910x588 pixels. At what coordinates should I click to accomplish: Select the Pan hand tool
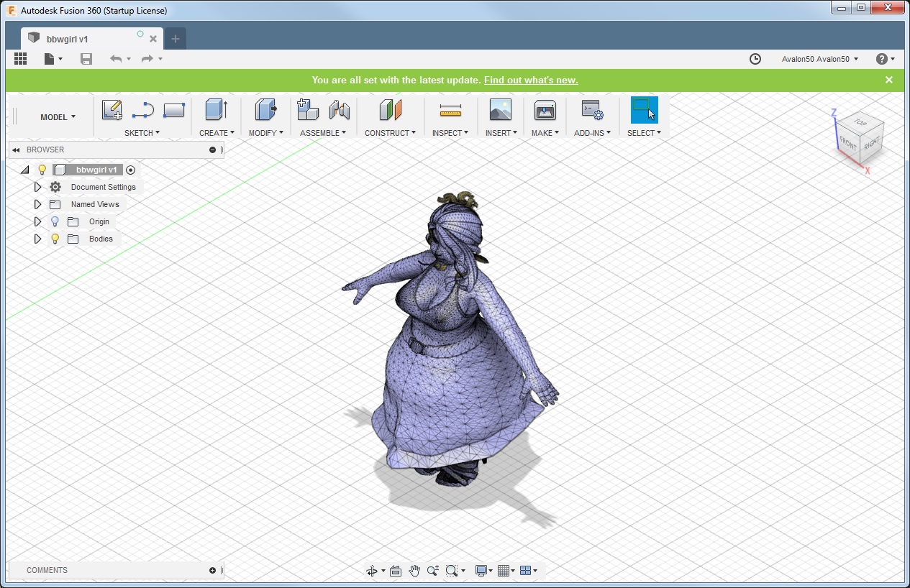pyautogui.click(x=414, y=571)
